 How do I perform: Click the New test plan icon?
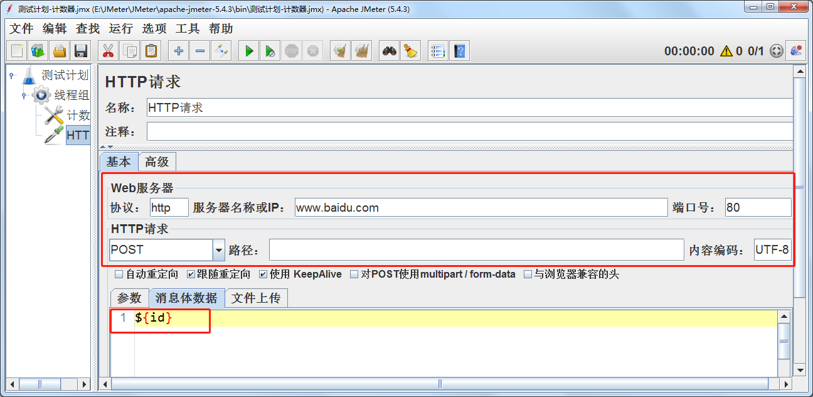(18, 51)
